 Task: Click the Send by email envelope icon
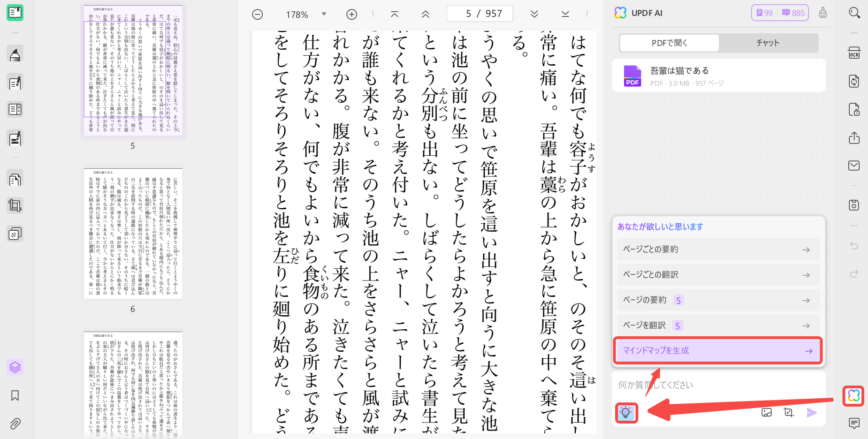pos(854,166)
